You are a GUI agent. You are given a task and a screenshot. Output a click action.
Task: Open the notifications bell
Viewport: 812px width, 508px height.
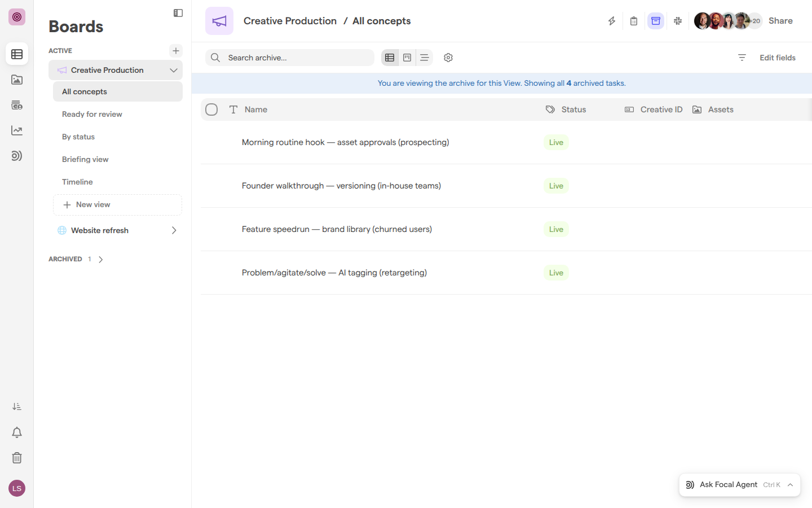pyautogui.click(x=17, y=432)
